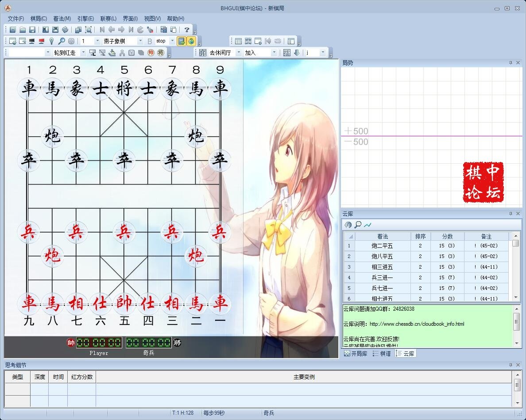Sort by the 着法 column header
The image size is (526, 420).
383,236
